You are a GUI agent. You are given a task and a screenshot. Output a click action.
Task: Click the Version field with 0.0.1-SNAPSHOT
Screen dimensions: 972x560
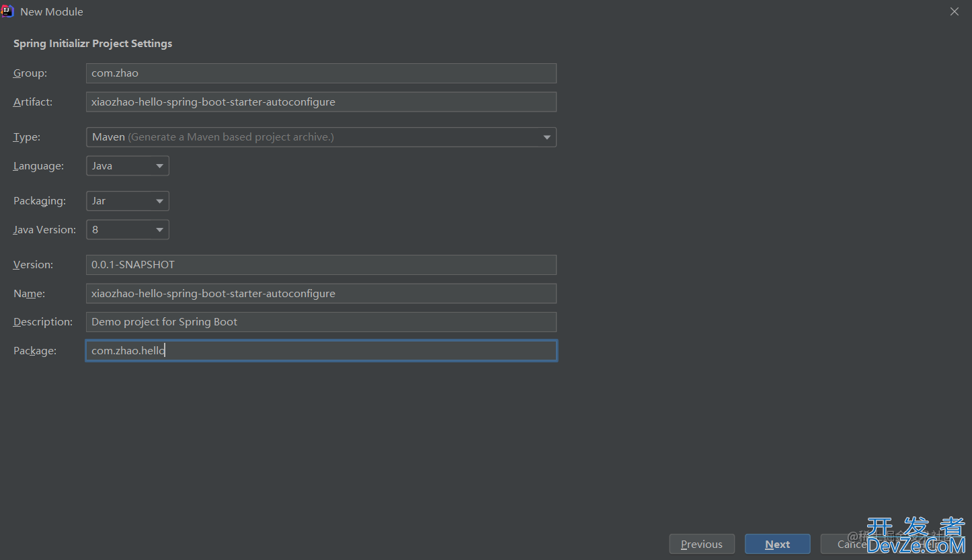321,265
